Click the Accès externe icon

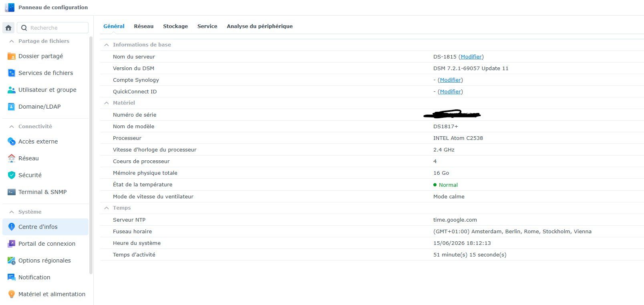click(x=12, y=141)
